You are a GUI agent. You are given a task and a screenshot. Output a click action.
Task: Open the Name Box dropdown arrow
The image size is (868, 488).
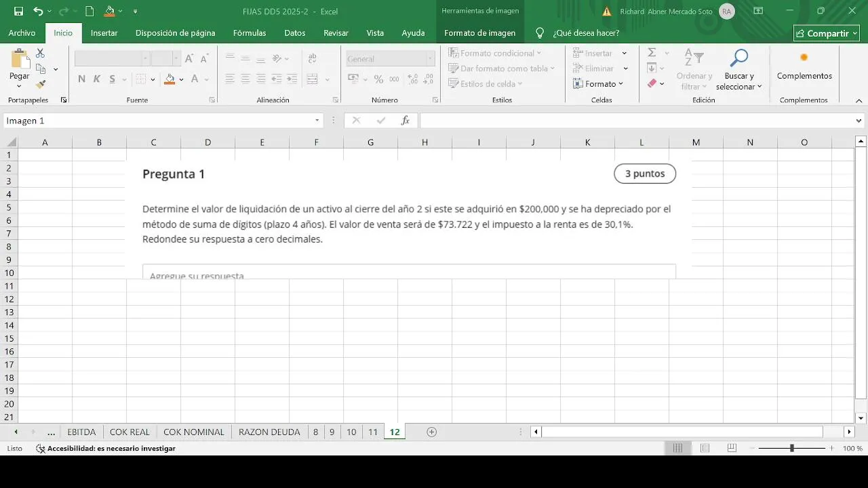pyautogui.click(x=317, y=121)
